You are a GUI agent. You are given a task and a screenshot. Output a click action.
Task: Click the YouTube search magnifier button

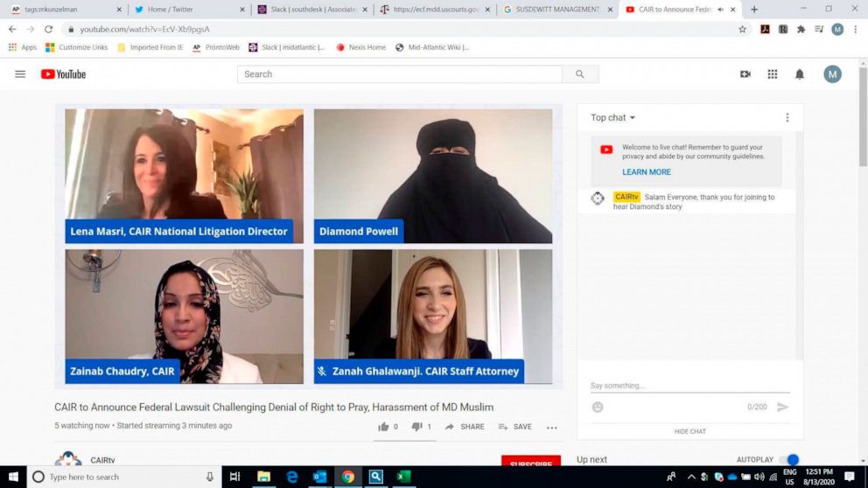click(x=579, y=74)
